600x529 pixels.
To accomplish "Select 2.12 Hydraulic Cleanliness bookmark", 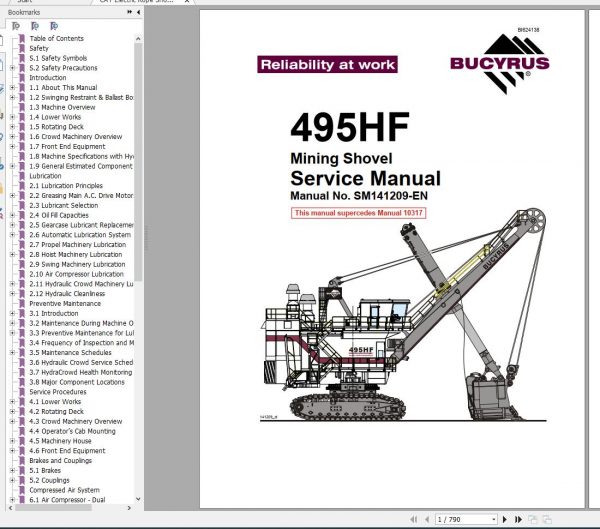I will coord(67,294).
